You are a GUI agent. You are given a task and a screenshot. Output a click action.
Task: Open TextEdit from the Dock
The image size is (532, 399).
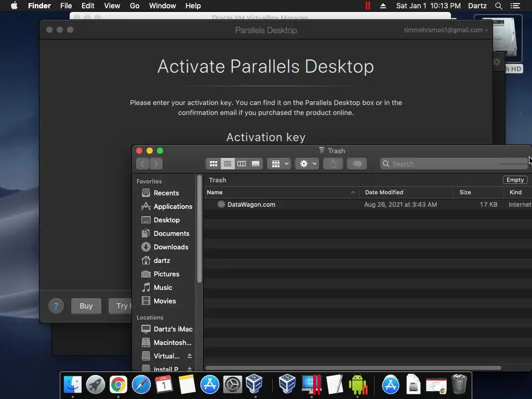click(335, 385)
